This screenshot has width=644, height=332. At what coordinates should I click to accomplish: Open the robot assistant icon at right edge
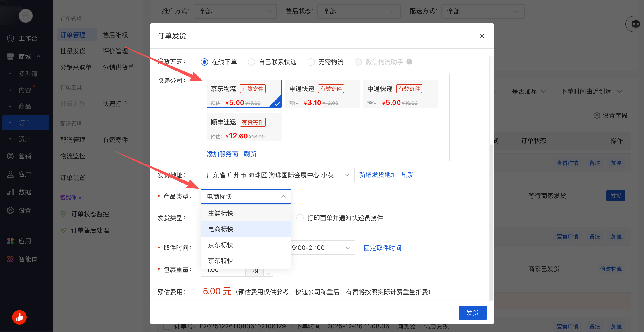click(635, 24)
